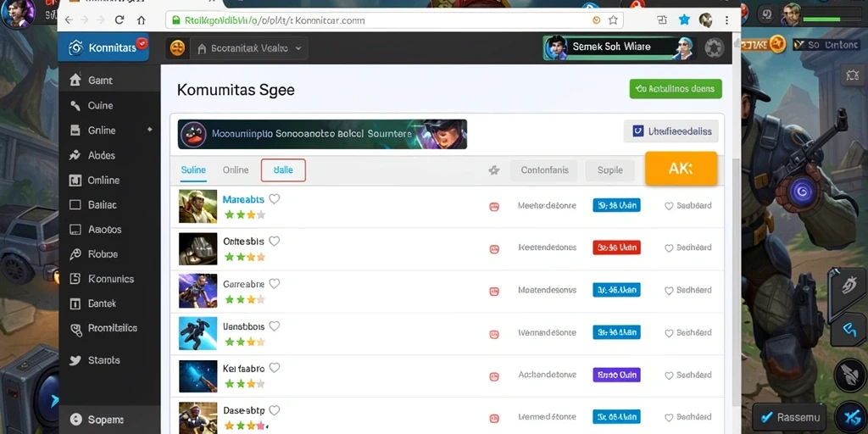This screenshot has width=868, height=434.
Task: Click the red badge in Ontesbis row
Action: click(617, 248)
